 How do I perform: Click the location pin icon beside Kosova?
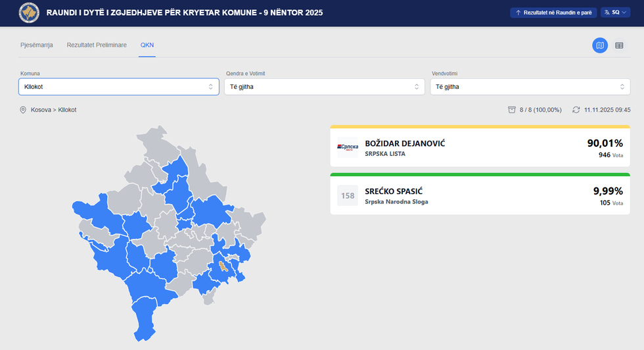coord(23,110)
